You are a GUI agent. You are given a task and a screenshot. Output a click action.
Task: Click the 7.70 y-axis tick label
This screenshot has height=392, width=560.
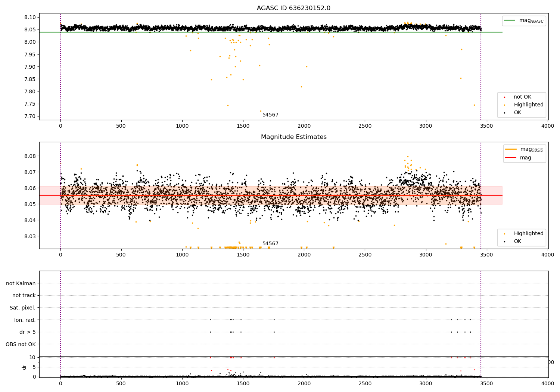(30, 116)
